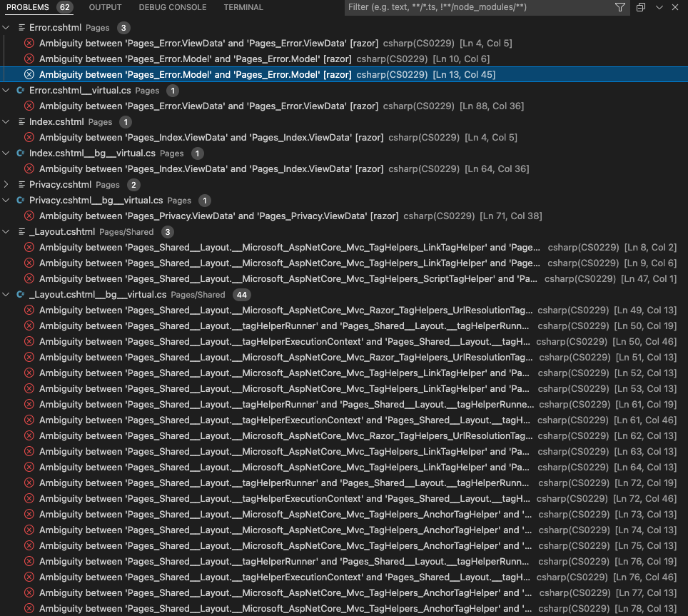
Task: Click the C# icon of Error.cshtml__virtual.cs
Action: pyautogui.click(x=21, y=91)
